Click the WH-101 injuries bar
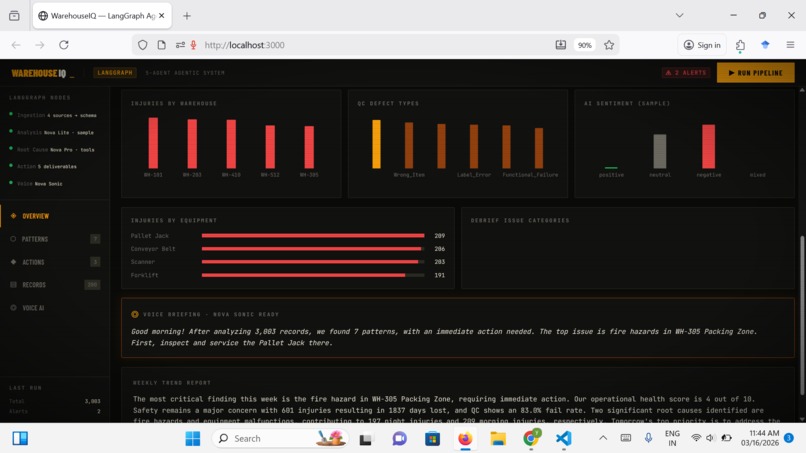This screenshot has width=806, height=453. 153,143
